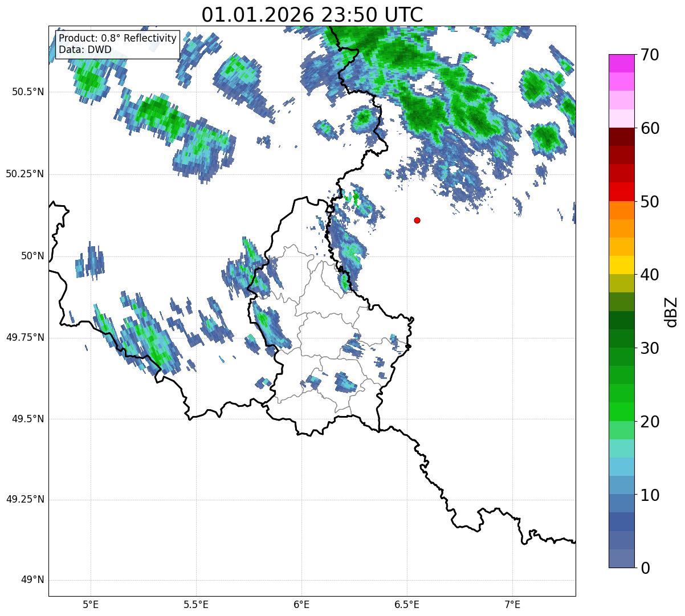Viewport: 685px width, 616px height.
Task: Click the longitude label 7°E
Action: tap(512, 604)
